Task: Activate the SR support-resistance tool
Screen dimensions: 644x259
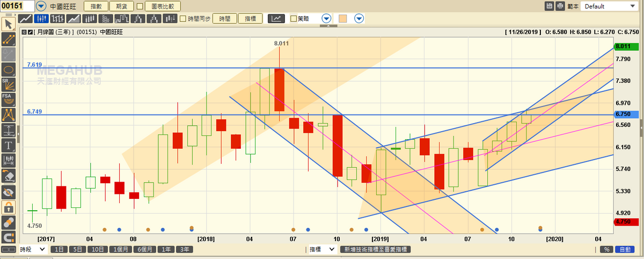Action: coord(8,84)
